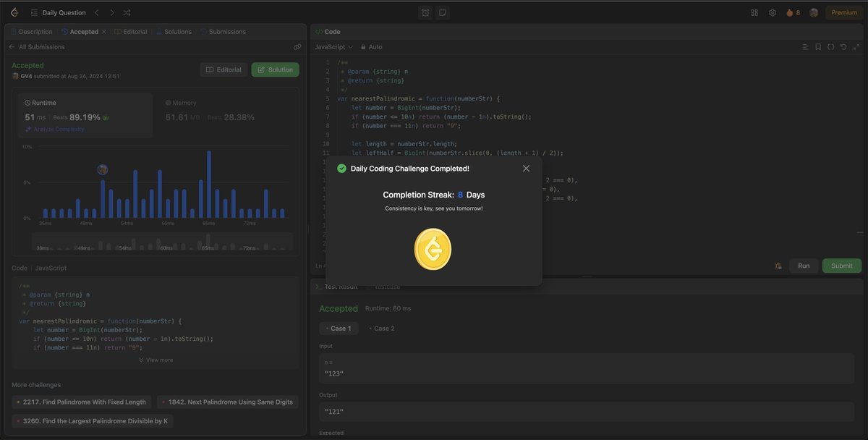Open the Daily Question problem list

57,12
